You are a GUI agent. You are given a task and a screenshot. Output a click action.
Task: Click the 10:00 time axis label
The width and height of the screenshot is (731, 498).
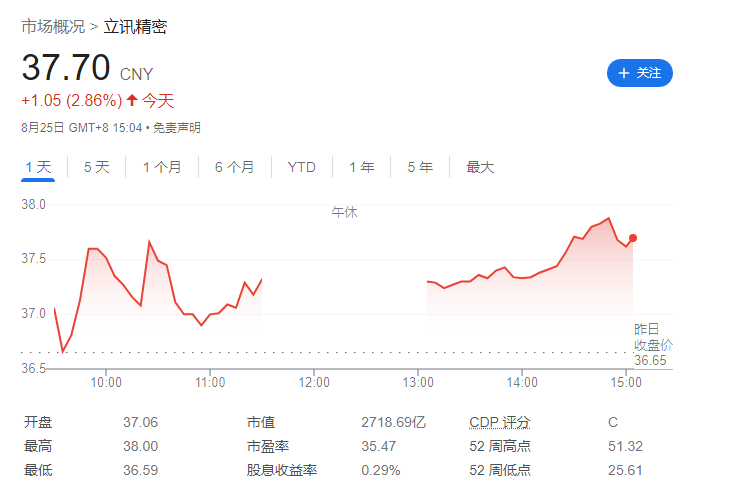tap(106, 382)
